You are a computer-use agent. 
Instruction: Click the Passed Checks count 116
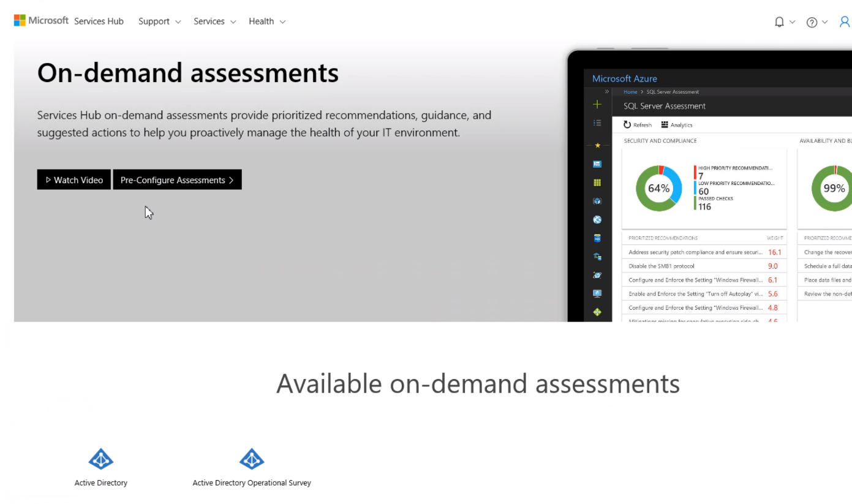[x=705, y=207]
